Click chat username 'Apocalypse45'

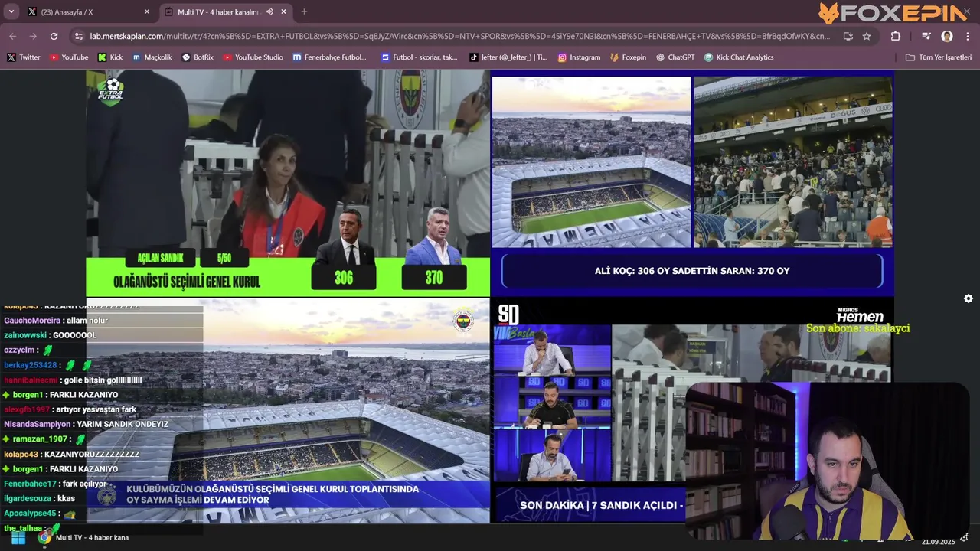pyautogui.click(x=31, y=514)
